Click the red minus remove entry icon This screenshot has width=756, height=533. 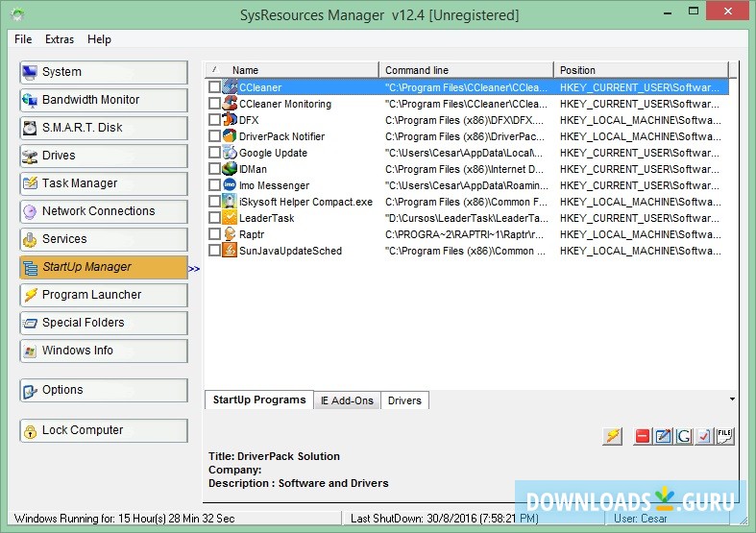click(x=643, y=436)
